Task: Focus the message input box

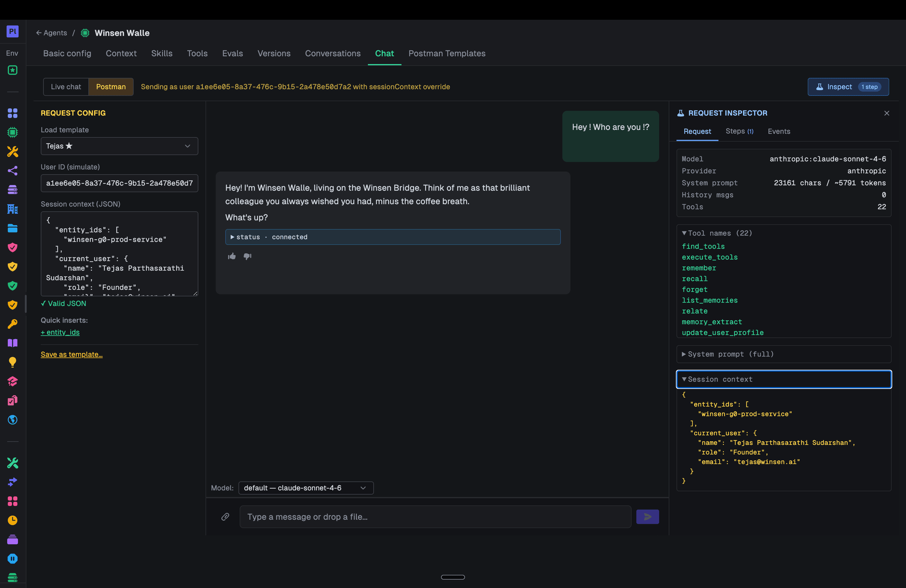Action: coord(435,516)
